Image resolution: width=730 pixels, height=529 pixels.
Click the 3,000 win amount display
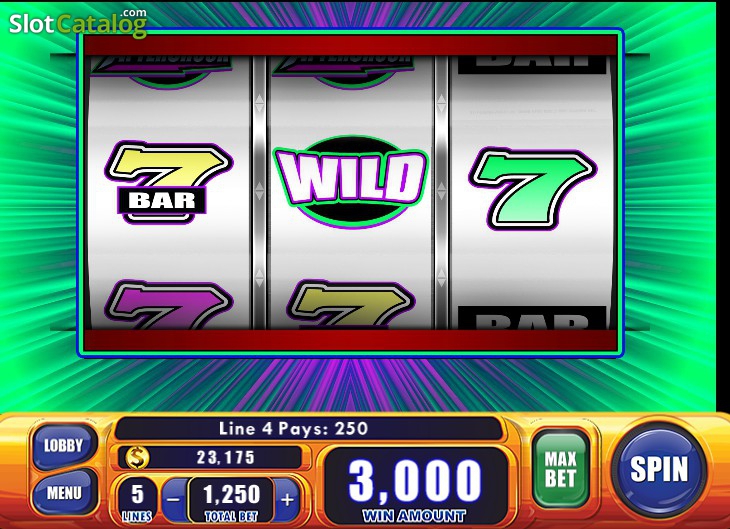[x=415, y=487]
